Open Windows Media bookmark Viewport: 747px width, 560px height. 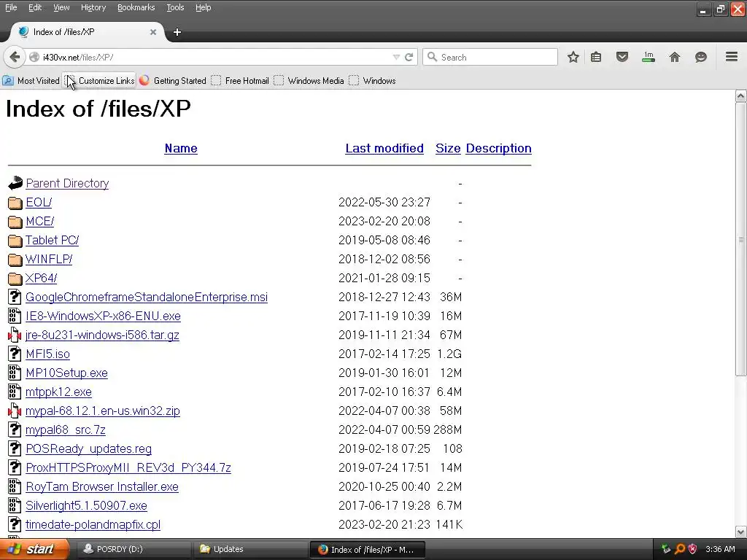click(x=309, y=80)
